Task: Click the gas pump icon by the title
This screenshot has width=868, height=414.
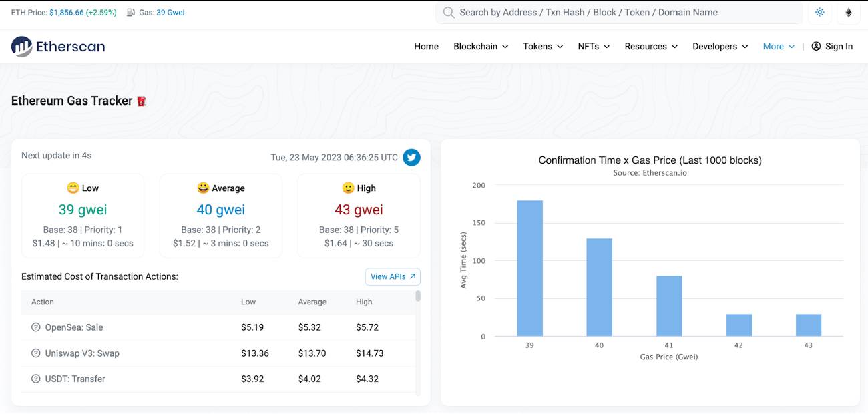Action: (x=142, y=101)
